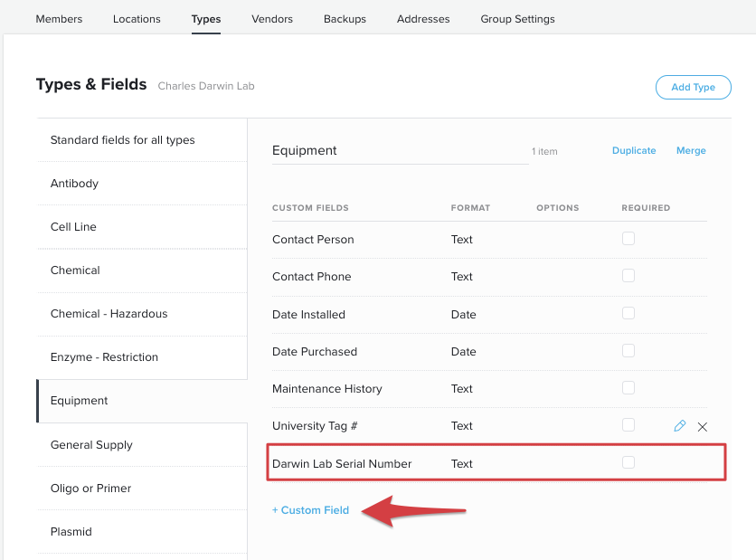Image resolution: width=756 pixels, height=560 pixels.
Task: Select Antibody type in sidebar
Action: click(74, 184)
